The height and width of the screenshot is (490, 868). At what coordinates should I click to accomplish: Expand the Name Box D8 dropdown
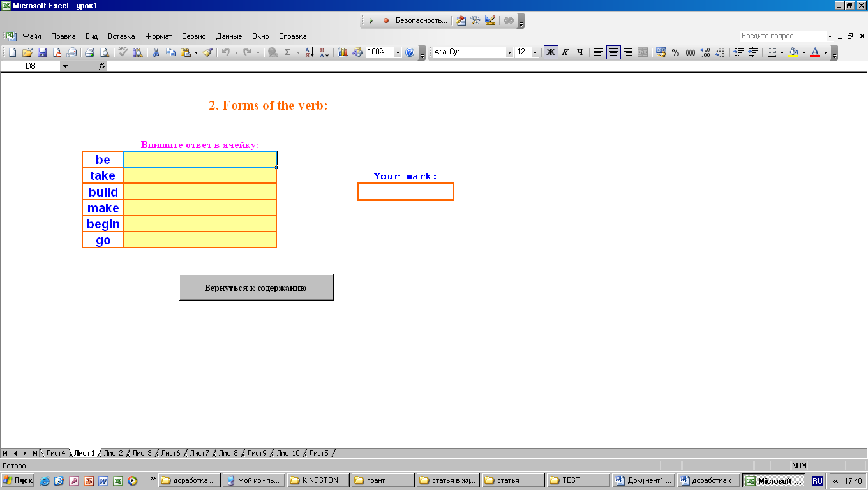[x=65, y=66]
